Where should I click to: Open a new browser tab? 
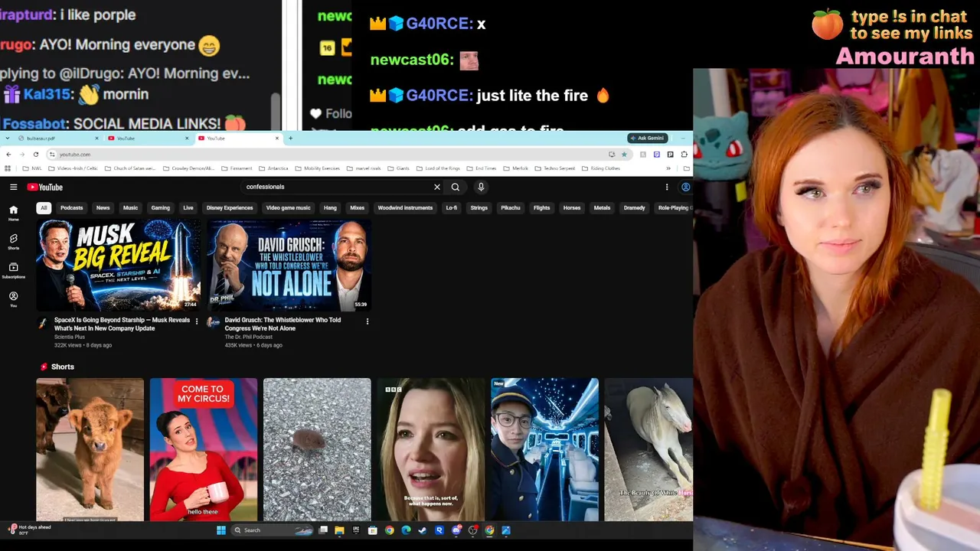coord(290,139)
